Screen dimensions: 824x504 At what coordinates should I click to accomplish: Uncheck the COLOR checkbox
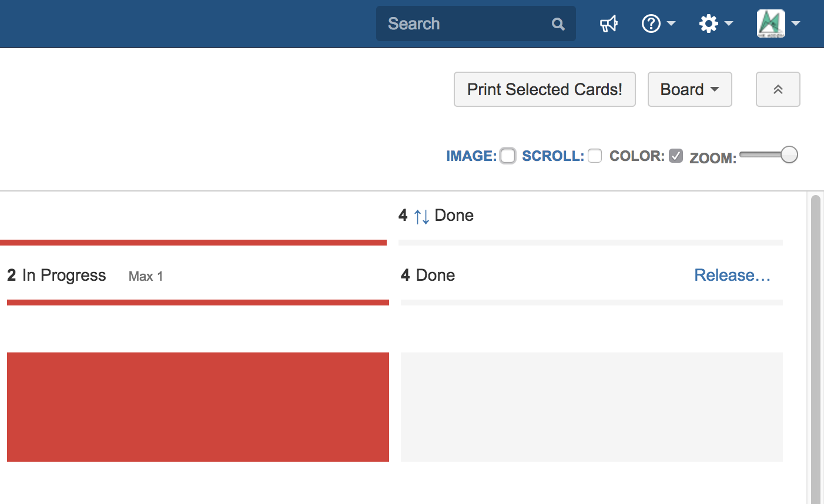pyautogui.click(x=676, y=156)
